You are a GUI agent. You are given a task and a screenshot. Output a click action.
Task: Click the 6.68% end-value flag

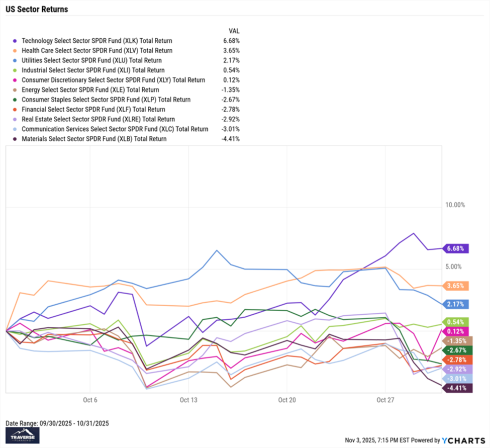click(x=456, y=248)
